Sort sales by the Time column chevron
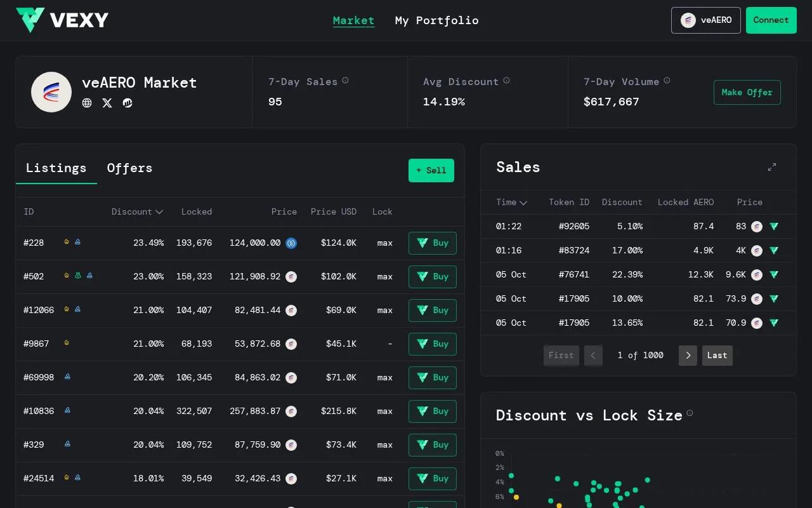 (x=523, y=203)
